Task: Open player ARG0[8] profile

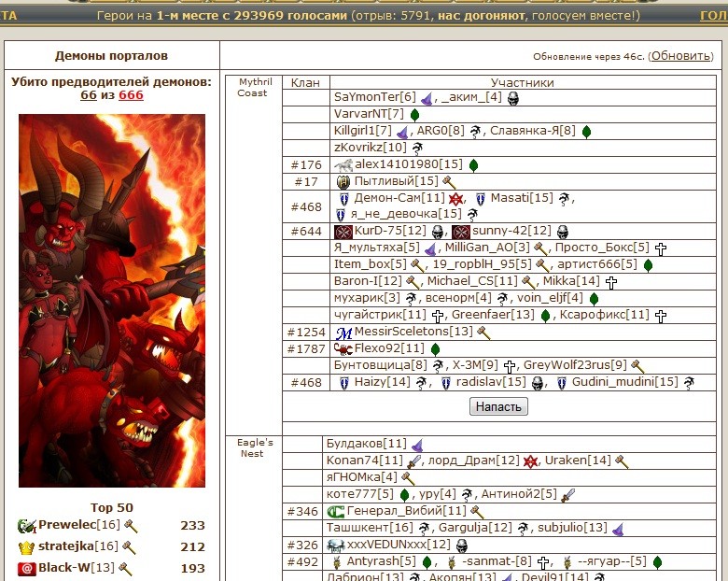Action: click(441, 131)
